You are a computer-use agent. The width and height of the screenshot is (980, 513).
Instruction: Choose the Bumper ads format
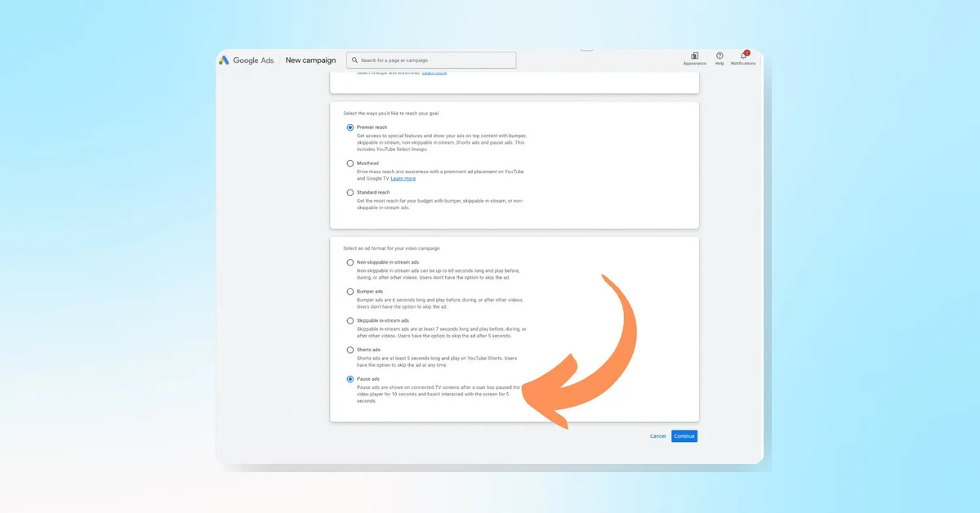(x=350, y=292)
